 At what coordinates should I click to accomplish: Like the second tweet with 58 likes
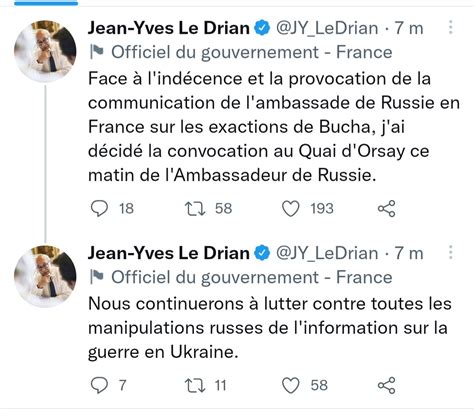[x=291, y=385]
